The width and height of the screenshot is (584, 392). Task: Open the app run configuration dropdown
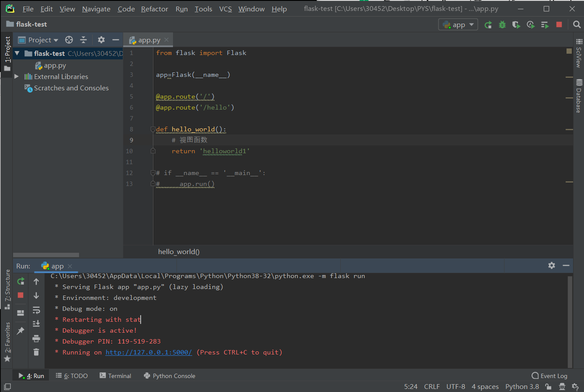pos(458,25)
